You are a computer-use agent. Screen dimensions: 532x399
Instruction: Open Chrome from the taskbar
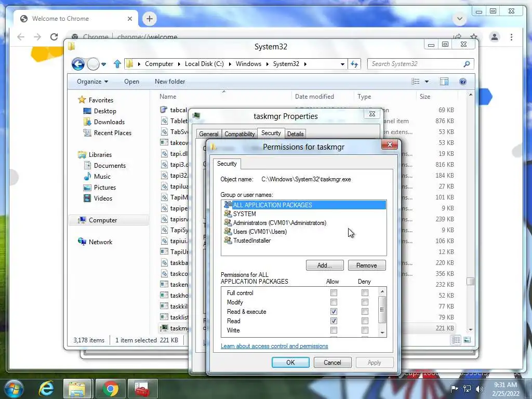pyautogui.click(x=110, y=389)
